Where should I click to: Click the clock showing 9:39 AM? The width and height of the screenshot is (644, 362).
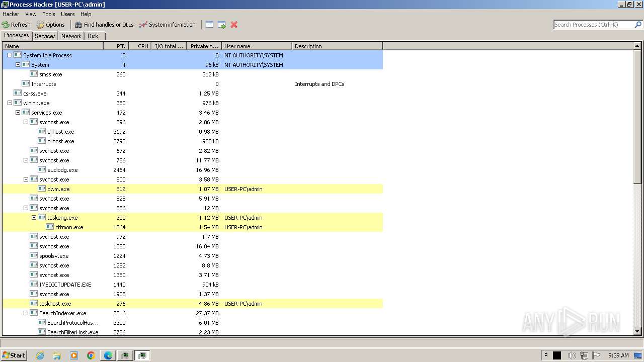[x=618, y=355]
